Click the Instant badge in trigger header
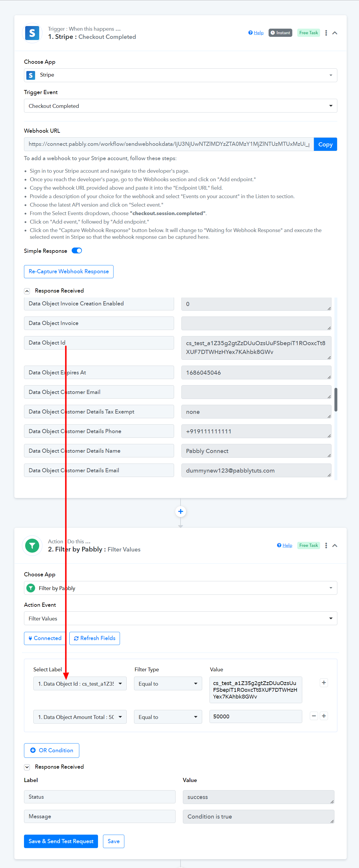The image size is (359, 868). (280, 33)
